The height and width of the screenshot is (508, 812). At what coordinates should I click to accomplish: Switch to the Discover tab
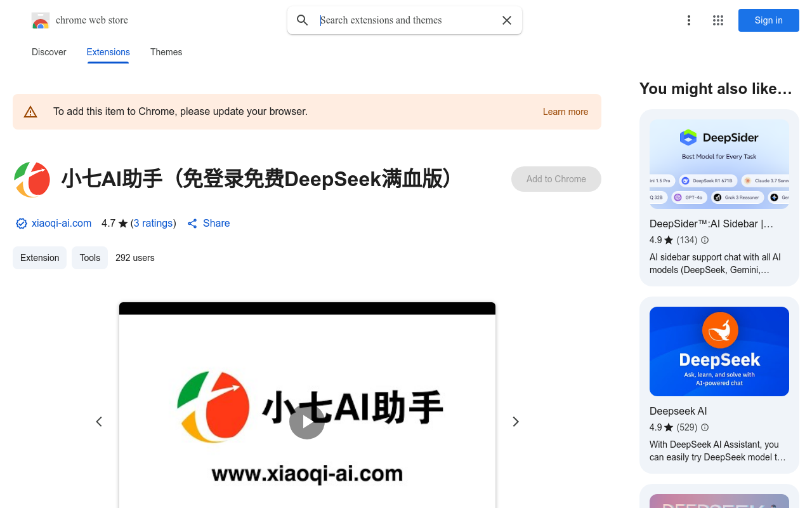tap(49, 52)
